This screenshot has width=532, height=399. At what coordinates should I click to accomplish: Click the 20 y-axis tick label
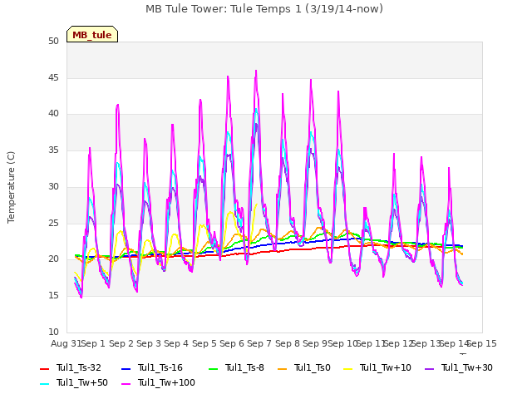(53, 259)
